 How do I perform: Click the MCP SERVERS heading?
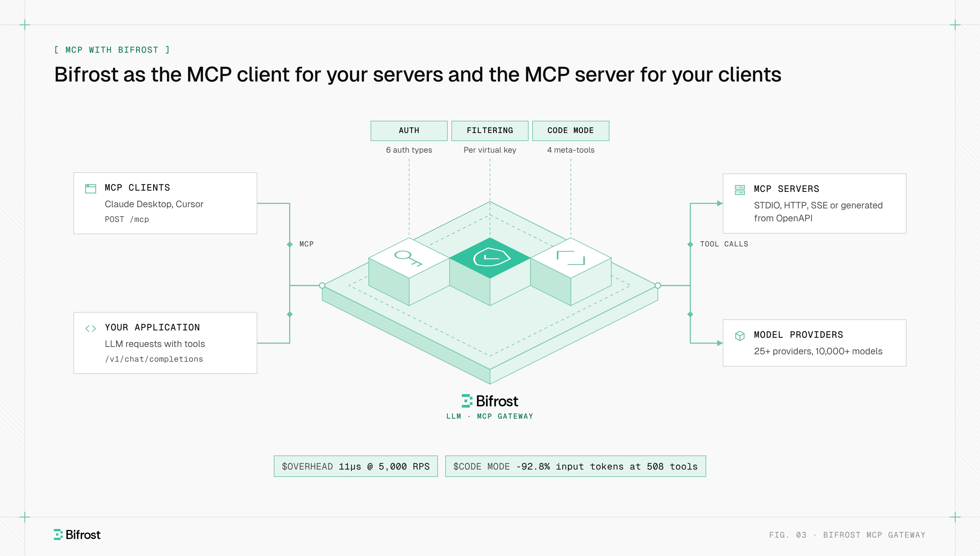point(786,189)
